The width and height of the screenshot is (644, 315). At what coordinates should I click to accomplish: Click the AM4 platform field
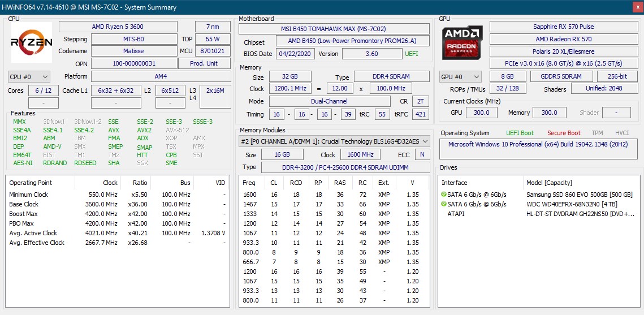pyautogui.click(x=161, y=76)
